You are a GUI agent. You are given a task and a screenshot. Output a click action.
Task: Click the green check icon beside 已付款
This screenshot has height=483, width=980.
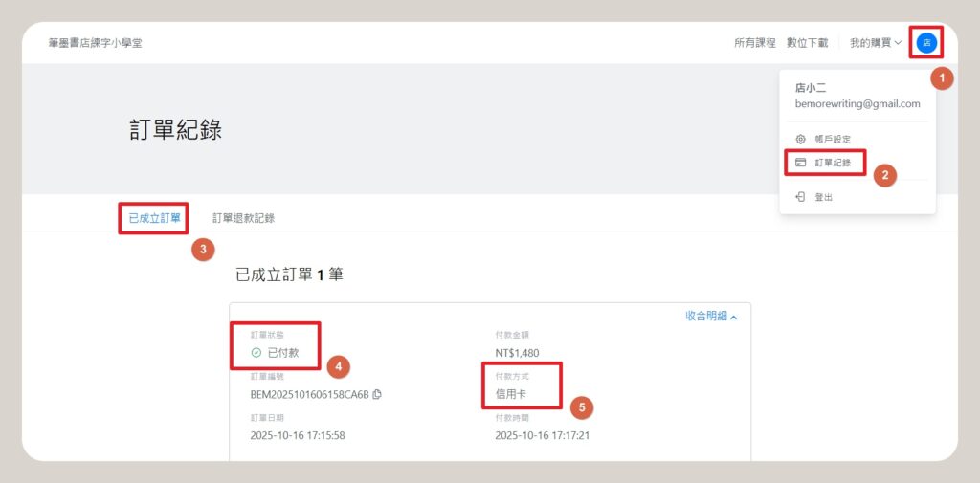pos(256,353)
